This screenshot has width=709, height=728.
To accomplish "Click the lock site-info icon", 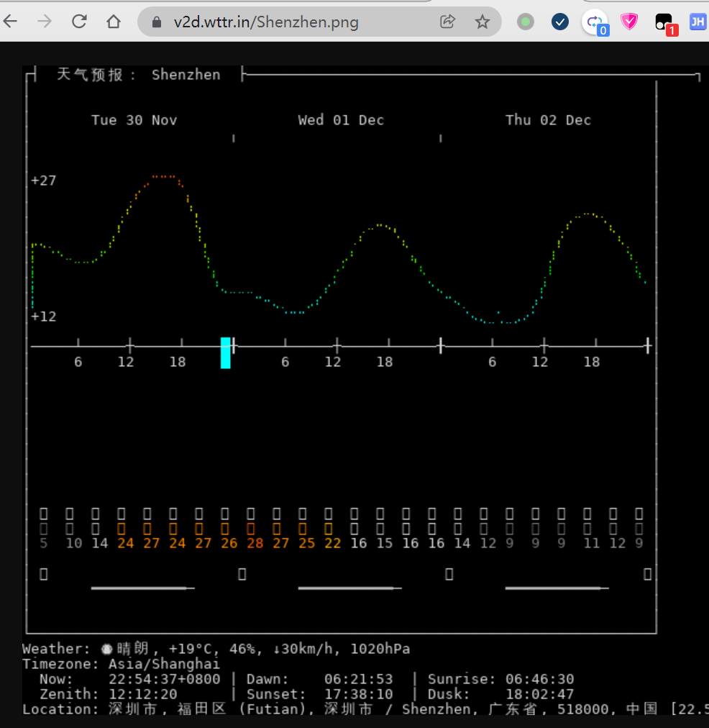I will [157, 22].
